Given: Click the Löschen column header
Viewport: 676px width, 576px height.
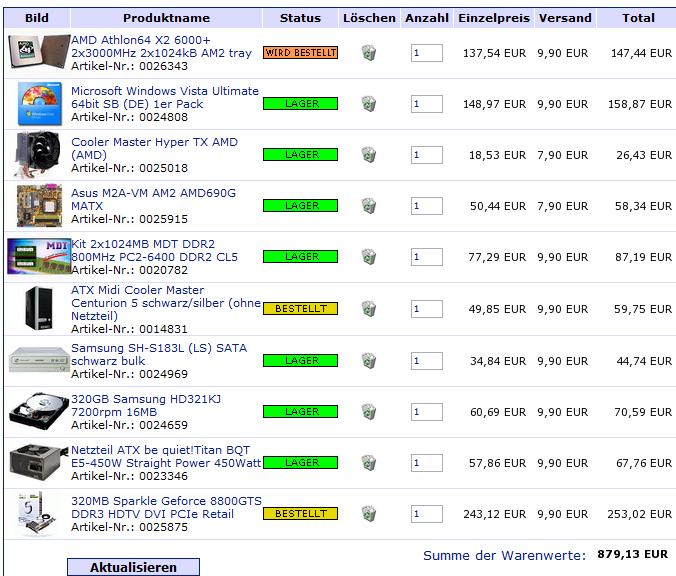Looking at the screenshot, I should tap(369, 18).
